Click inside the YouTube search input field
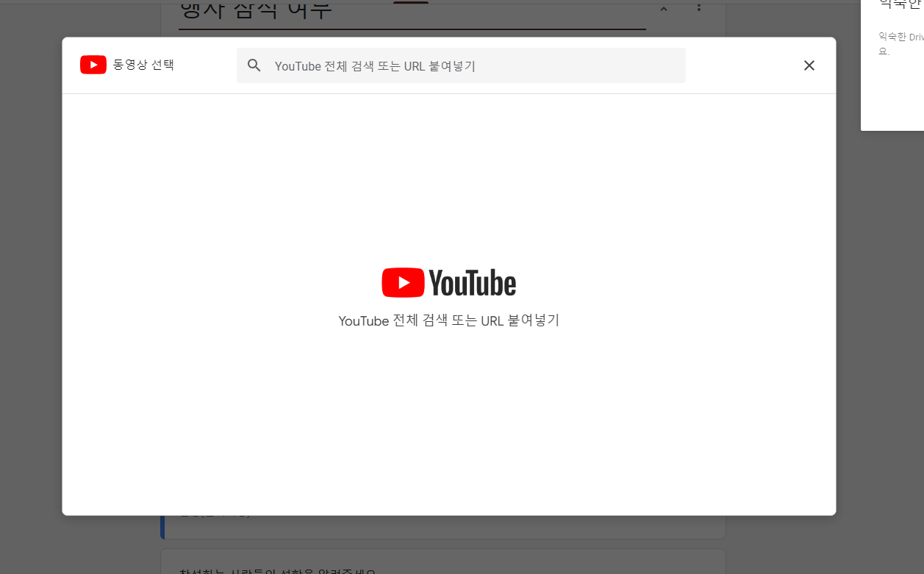The image size is (924, 574). coord(461,65)
